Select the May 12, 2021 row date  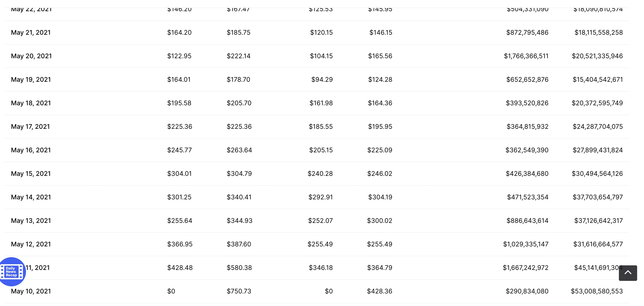pos(31,244)
